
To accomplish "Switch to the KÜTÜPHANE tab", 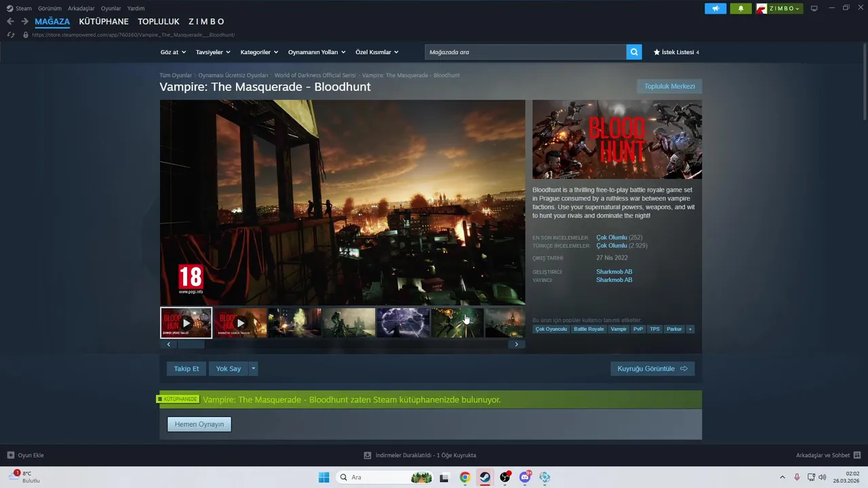I will pos(104,22).
